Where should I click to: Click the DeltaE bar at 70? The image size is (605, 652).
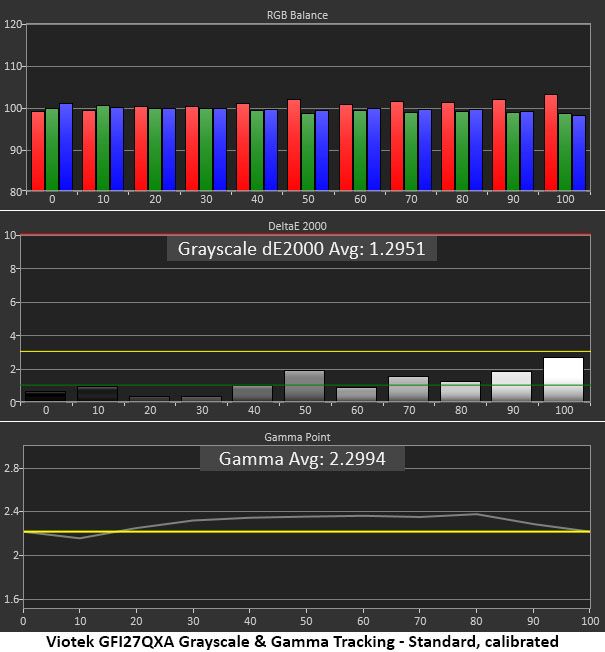408,389
